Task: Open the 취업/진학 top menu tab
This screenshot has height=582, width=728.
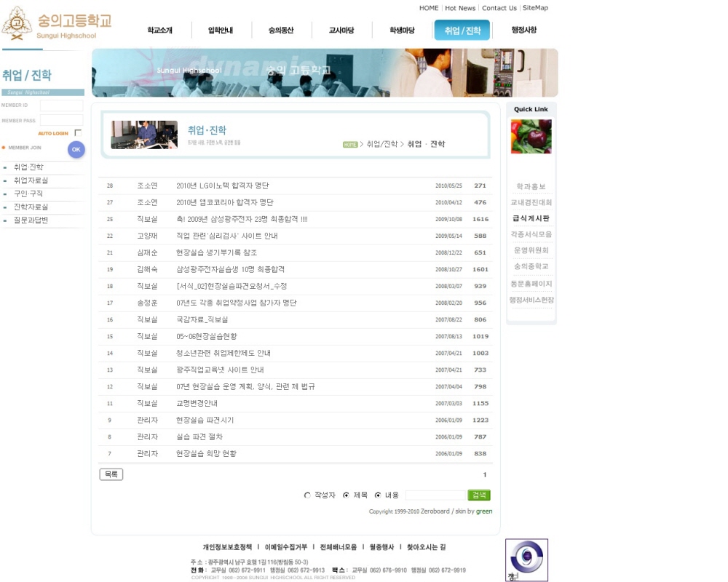Action: pos(462,31)
